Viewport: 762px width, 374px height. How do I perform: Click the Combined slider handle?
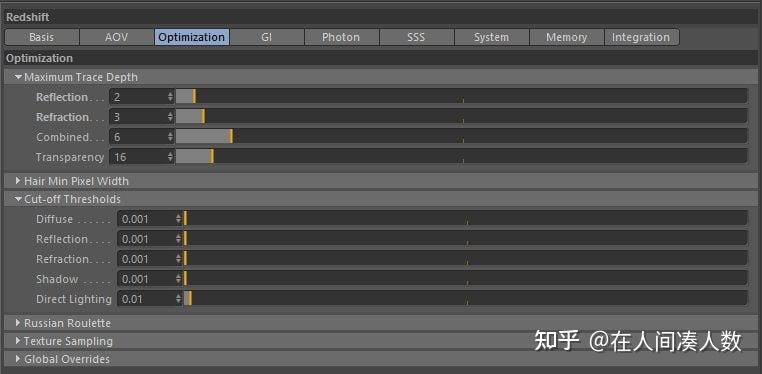[x=231, y=136]
